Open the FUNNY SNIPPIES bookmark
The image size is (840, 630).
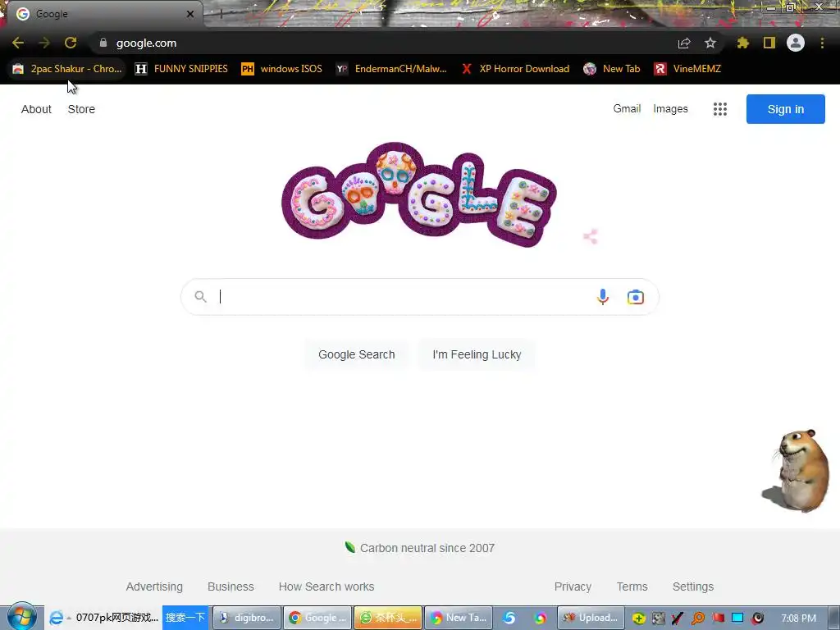pyautogui.click(x=181, y=69)
